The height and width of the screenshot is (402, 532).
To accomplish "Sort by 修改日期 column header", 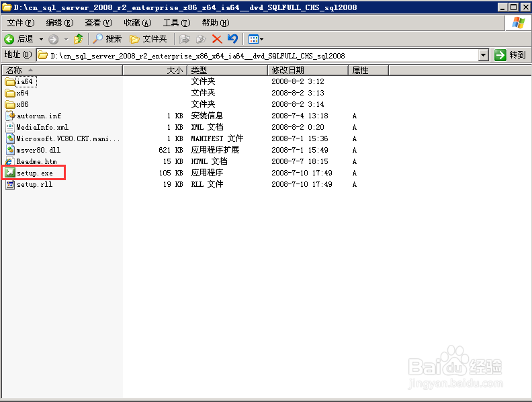I will (x=308, y=71).
